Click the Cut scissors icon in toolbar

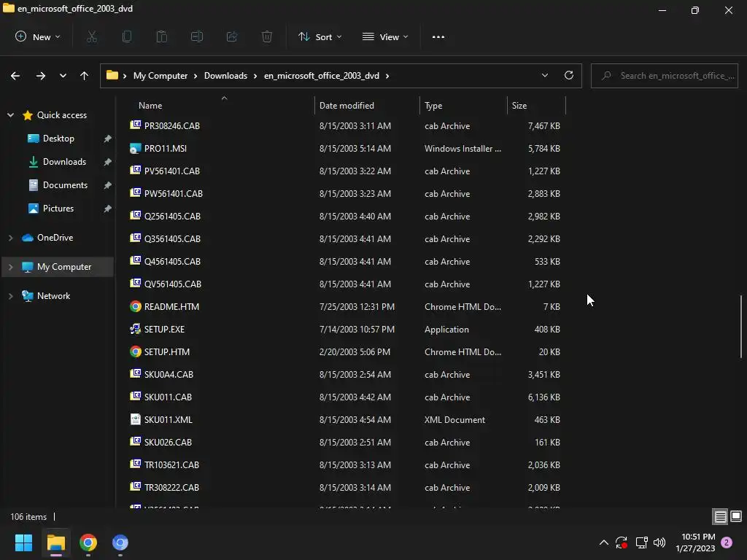(x=92, y=36)
